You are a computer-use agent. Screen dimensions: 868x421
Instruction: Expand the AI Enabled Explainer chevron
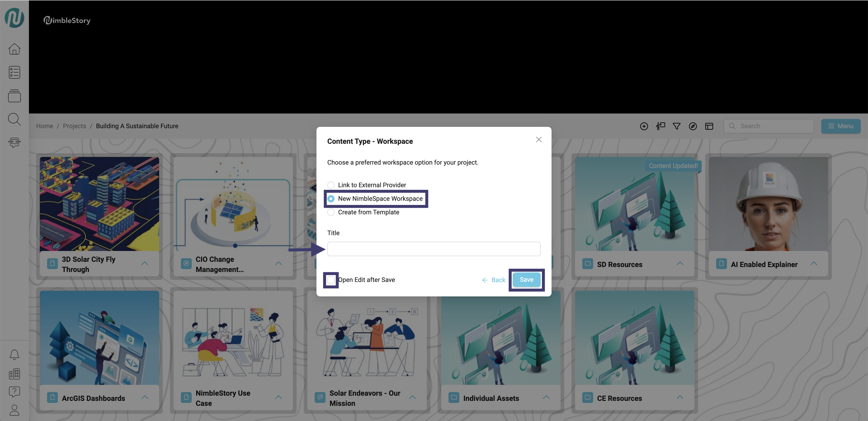click(x=814, y=264)
